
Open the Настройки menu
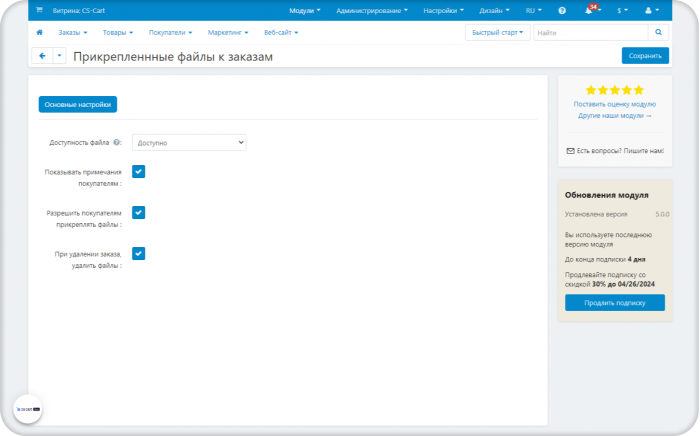pyautogui.click(x=443, y=10)
